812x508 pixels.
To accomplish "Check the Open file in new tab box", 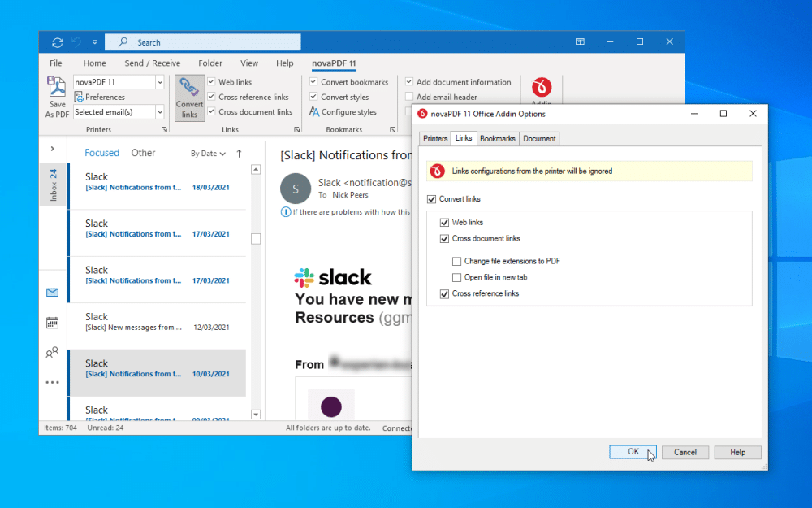I will coord(457,278).
